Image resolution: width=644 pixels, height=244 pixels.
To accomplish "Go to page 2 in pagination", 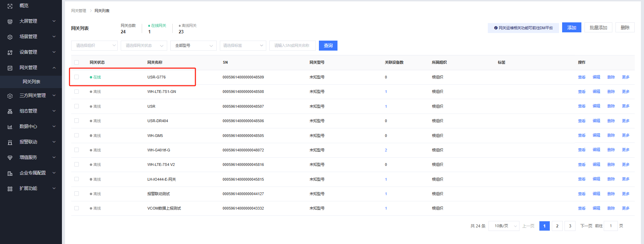I will tap(557, 226).
